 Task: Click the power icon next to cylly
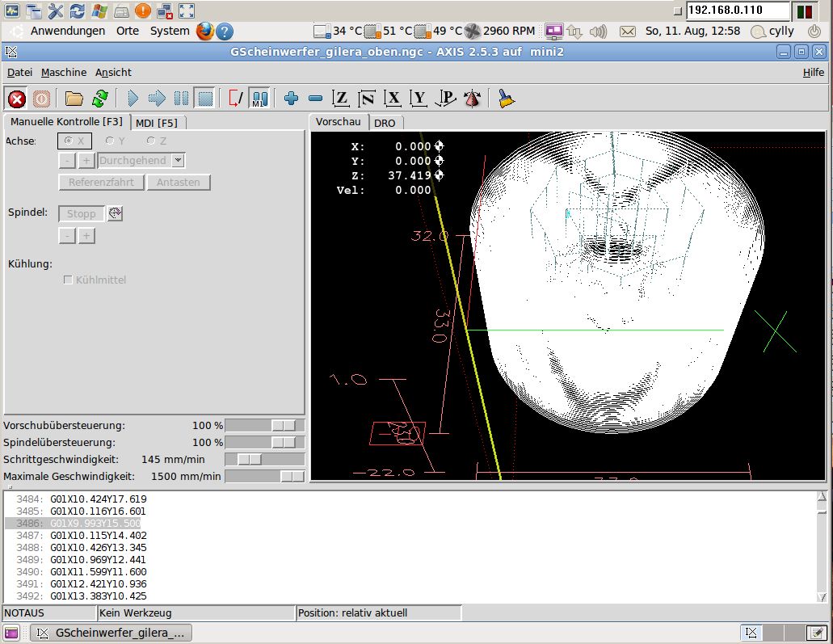click(814, 32)
